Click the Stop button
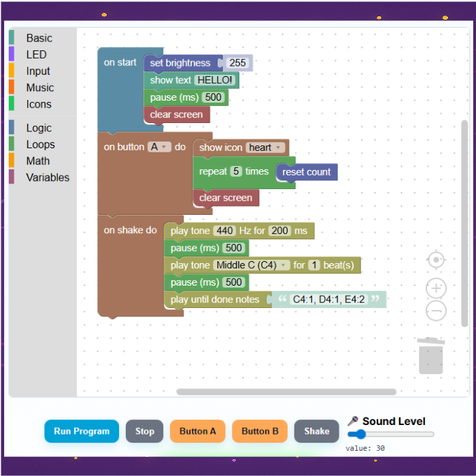 pyautogui.click(x=145, y=431)
